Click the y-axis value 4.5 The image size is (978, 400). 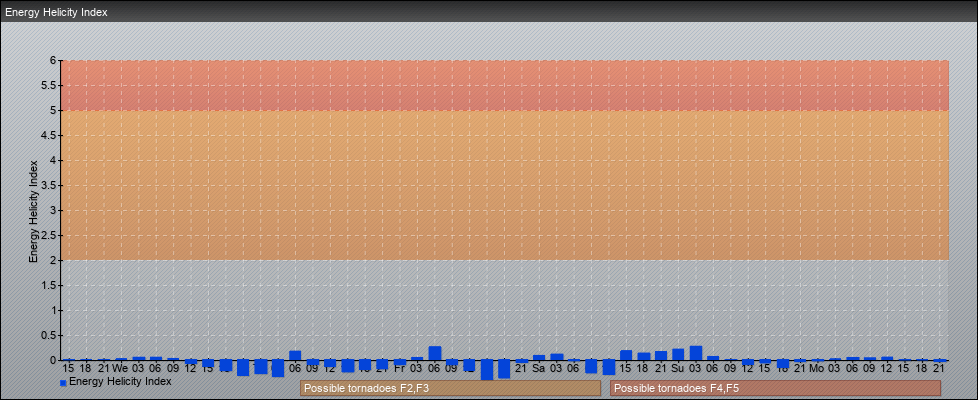click(x=49, y=135)
